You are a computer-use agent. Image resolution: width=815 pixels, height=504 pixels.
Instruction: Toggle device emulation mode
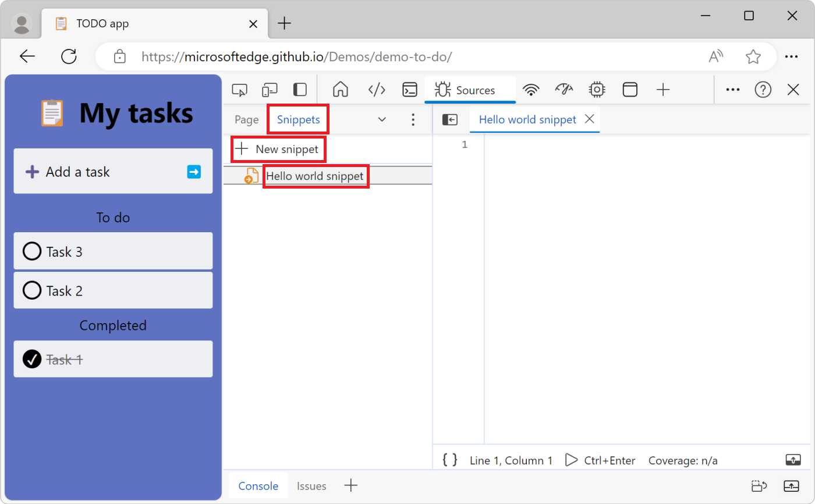point(270,90)
